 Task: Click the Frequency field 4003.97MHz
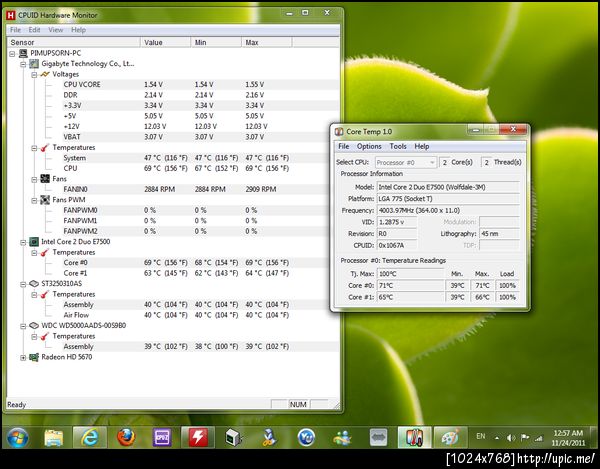[x=448, y=210]
